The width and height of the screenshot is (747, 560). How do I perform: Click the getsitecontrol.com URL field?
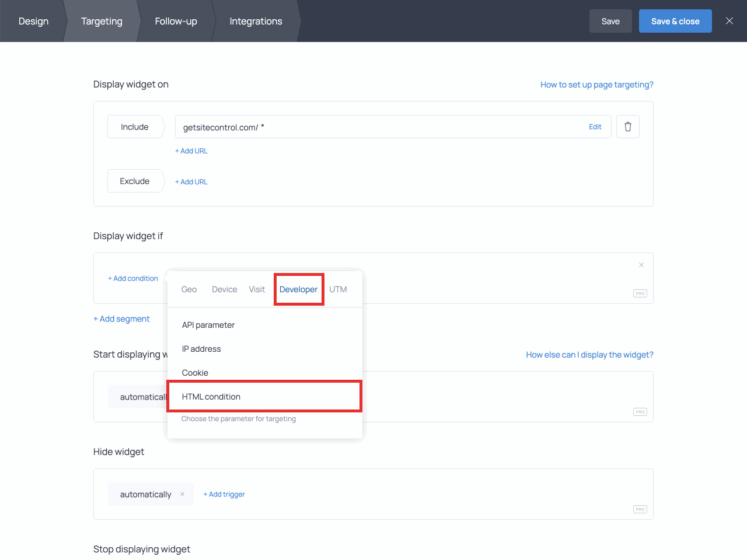[373, 127]
